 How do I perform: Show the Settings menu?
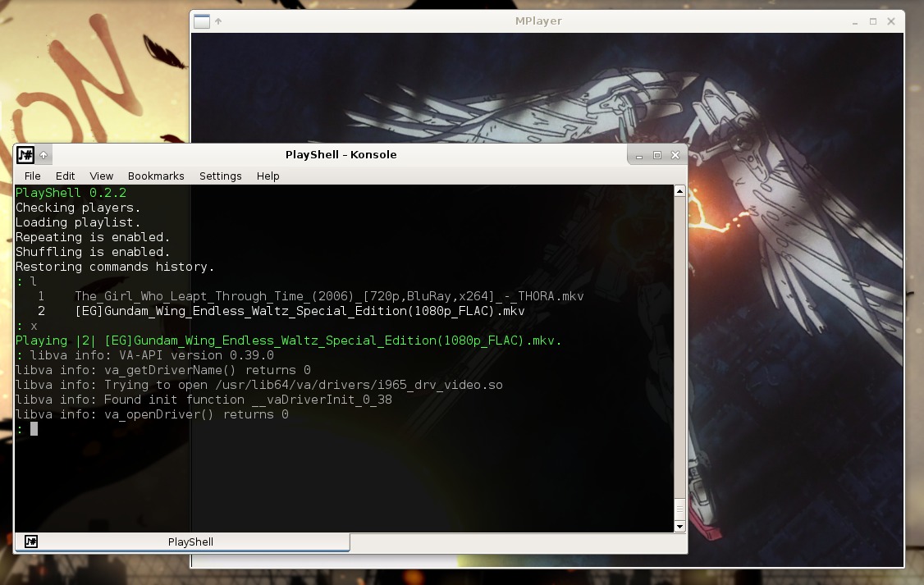tap(220, 176)
